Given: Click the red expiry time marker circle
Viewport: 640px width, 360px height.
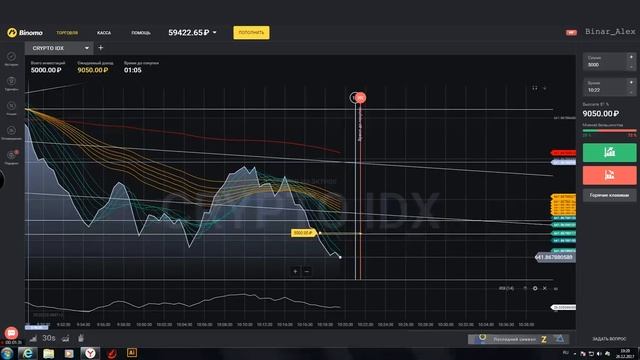Looking at the screenshot, I should pos(360,98).
